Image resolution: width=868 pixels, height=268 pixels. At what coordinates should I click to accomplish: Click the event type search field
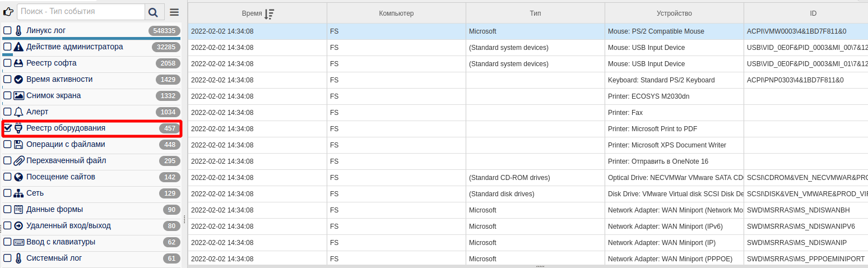[81, 12]
